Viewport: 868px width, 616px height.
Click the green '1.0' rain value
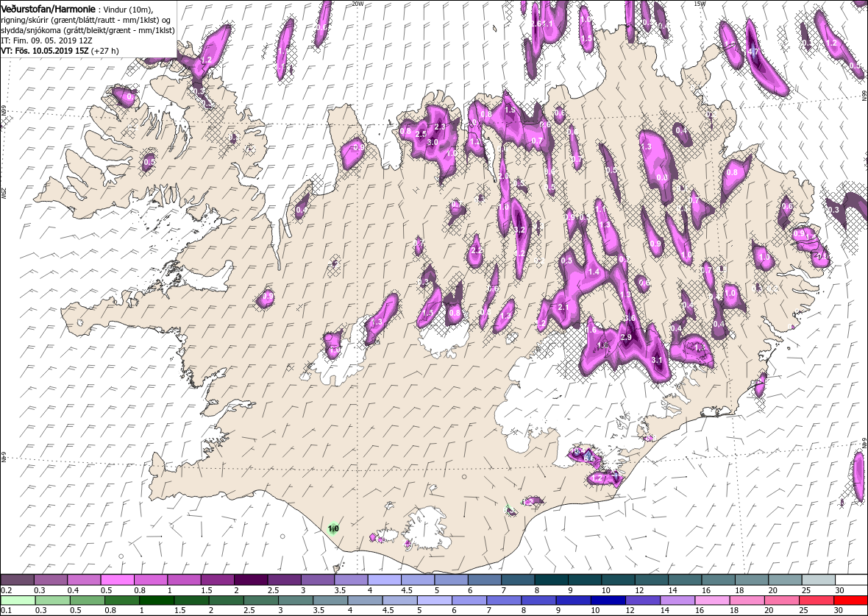[x=333, y=529]
